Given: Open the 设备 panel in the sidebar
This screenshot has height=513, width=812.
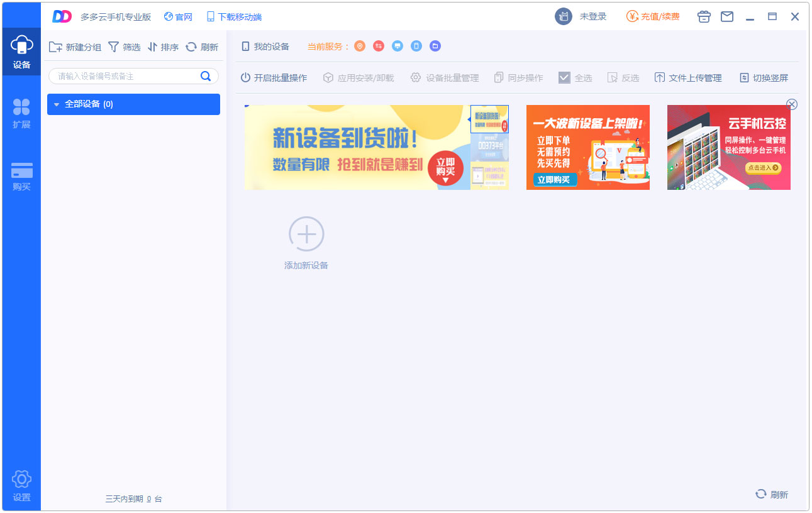Looking at the screenshot, I should [21, 50].
